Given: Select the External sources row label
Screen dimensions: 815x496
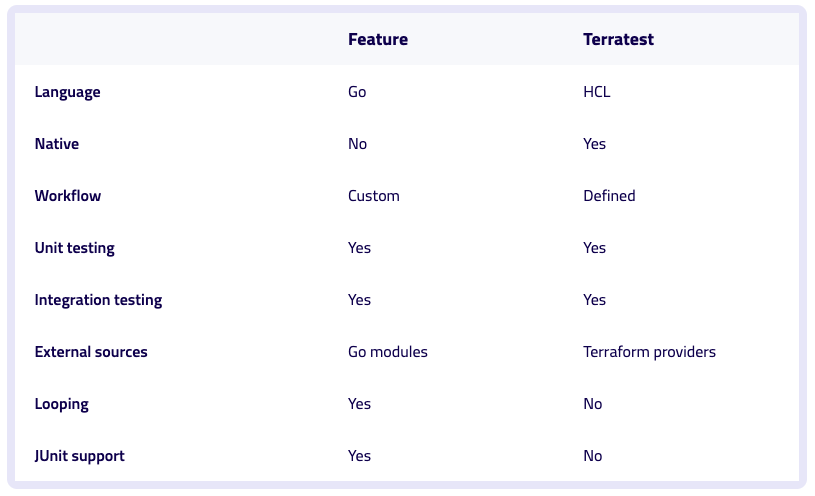Looking at the screenshot, I should pyautogui.click(x=91, y=352).
